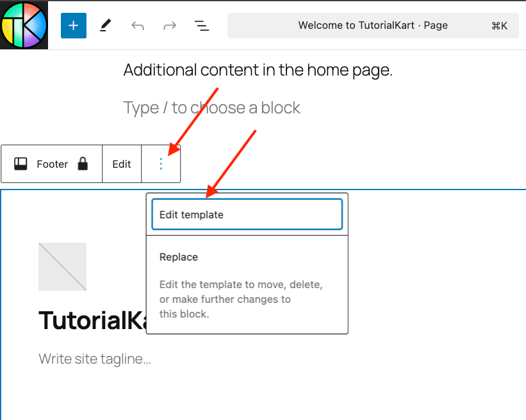This screenshot has height=420, width=526.
Task: Choose Edit template from the menu
Action: 247,214
